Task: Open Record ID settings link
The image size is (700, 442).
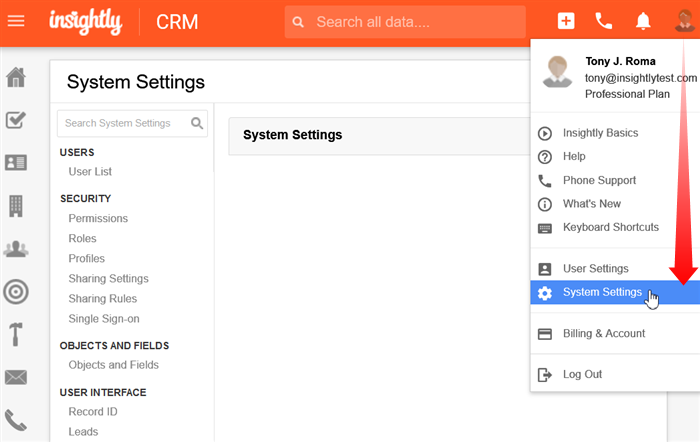Action: click(93, 412)
